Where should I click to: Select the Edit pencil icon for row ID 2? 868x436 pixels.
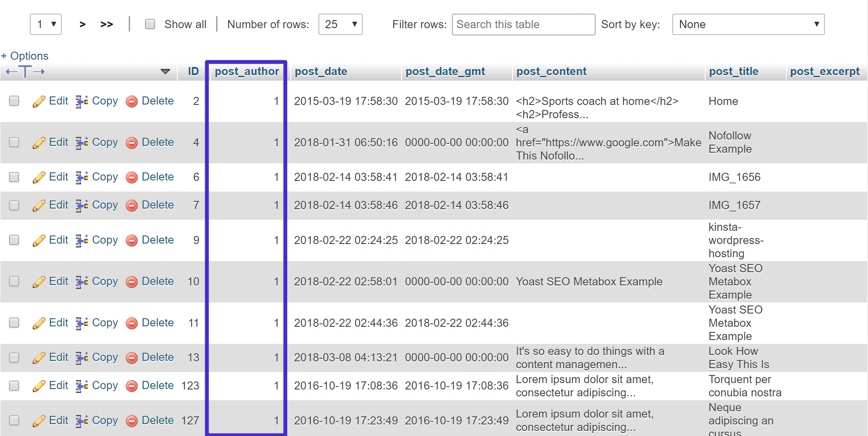point(40,101)
